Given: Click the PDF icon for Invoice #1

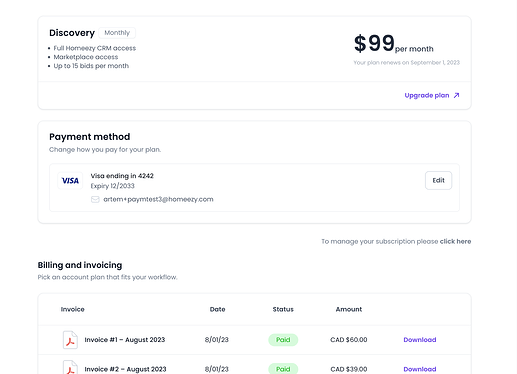Looking at the screenshot, I should (70, 340).
